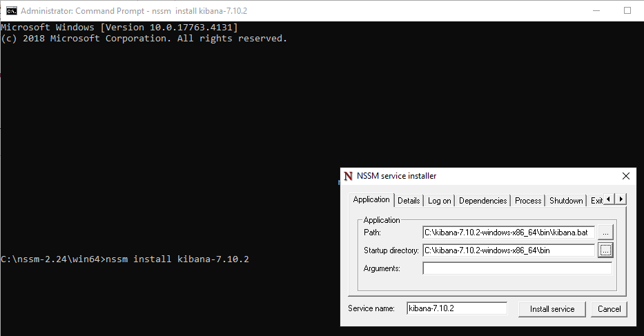Click the Command Prompt title bar icon
The image size is (644, 336).
pos(12,10)
